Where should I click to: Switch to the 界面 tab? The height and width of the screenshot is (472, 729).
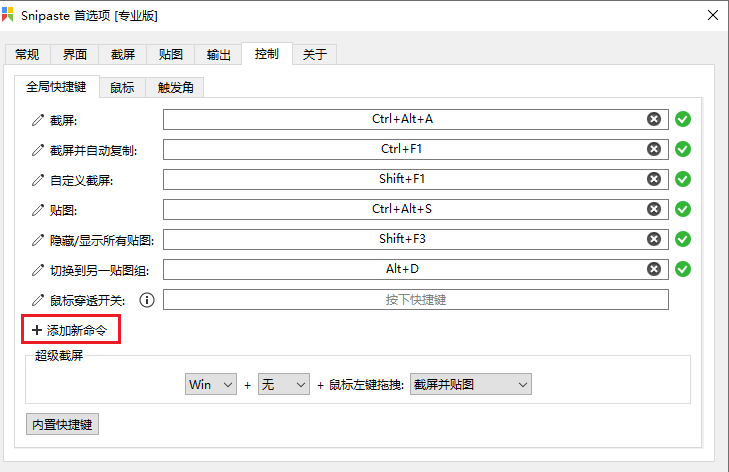click(x=75, y=54)
